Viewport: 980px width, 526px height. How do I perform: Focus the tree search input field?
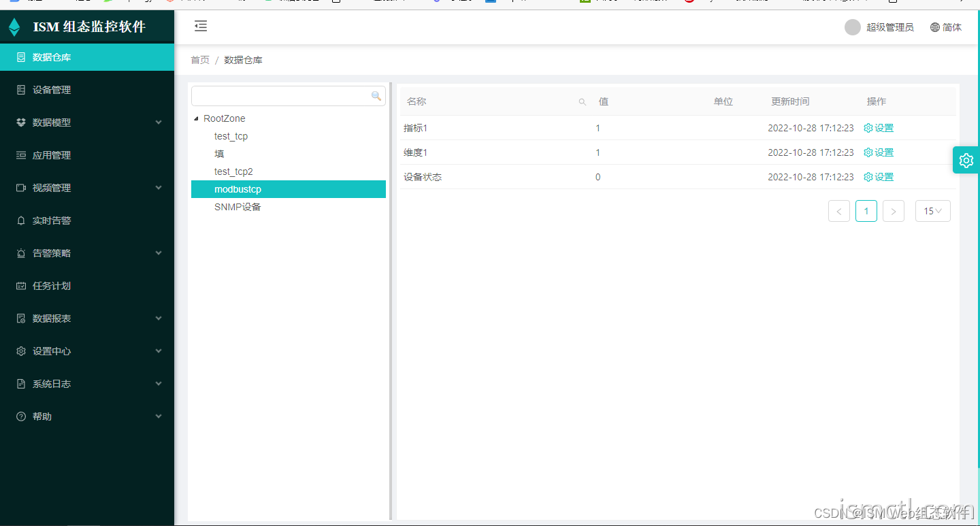click(289, 96)
